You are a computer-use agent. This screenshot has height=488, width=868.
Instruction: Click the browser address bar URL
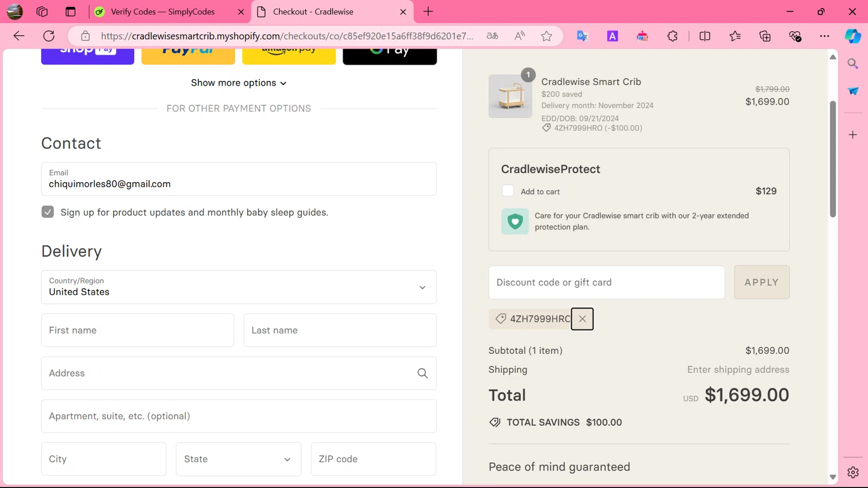point(287,36)
